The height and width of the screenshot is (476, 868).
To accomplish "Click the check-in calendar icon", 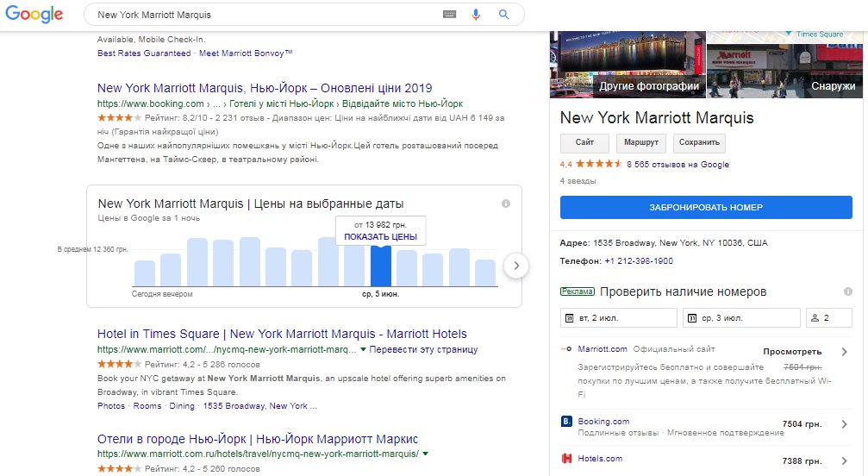I will point(569,318).
